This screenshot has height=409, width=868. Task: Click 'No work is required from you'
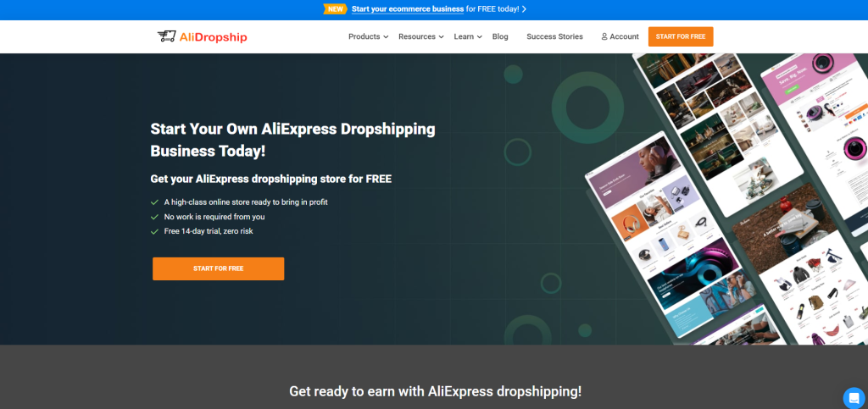[214, 217]
